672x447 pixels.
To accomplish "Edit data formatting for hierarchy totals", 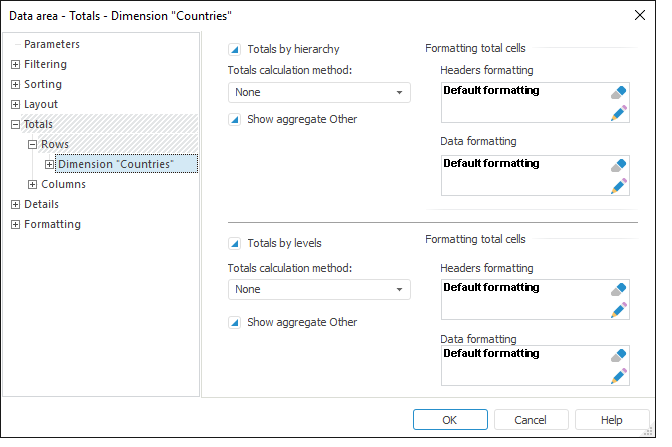I will coord(619,185).
